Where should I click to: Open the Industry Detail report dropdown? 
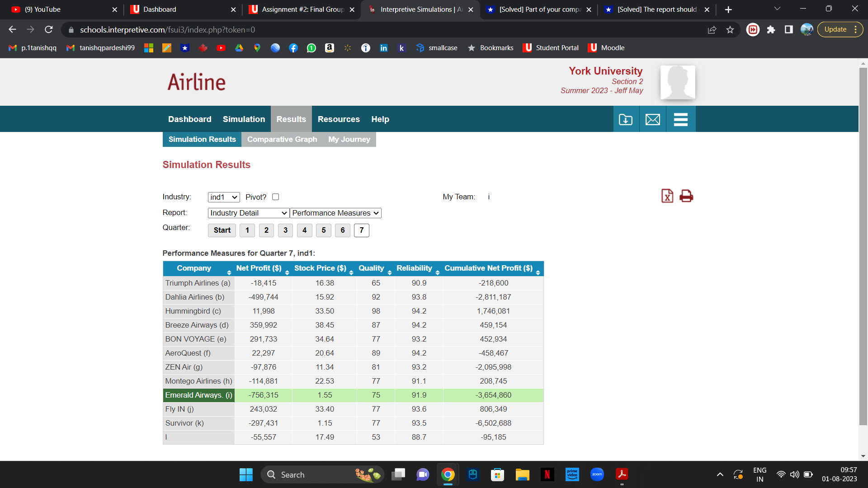[248, 213]
